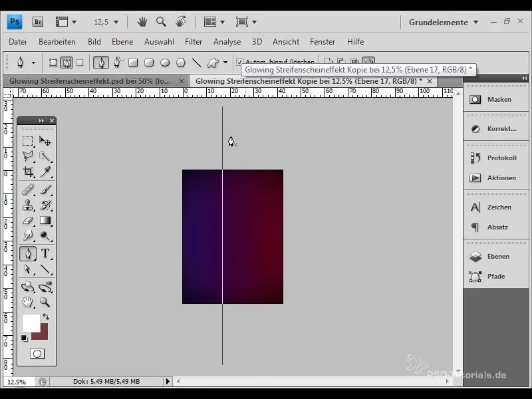Open the Filter menu
This screenshot has height=399, width=532.
[194, 42]
